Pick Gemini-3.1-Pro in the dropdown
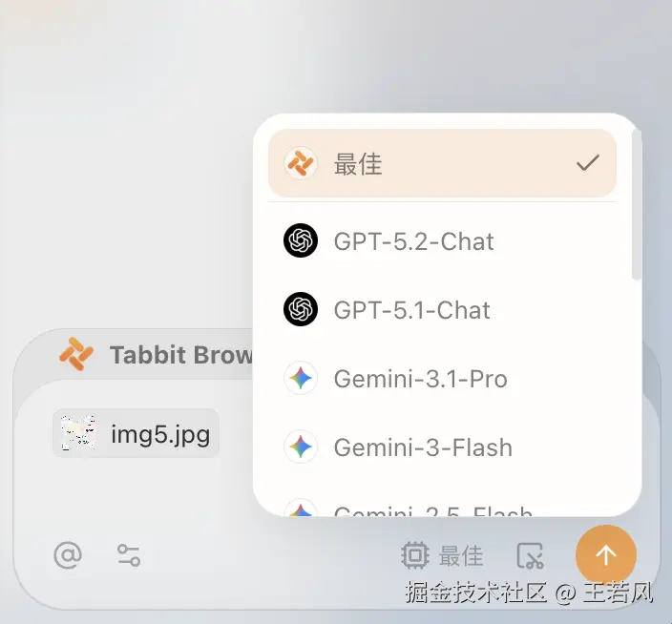This screenshot has width=672, height=624. (442, 379)
